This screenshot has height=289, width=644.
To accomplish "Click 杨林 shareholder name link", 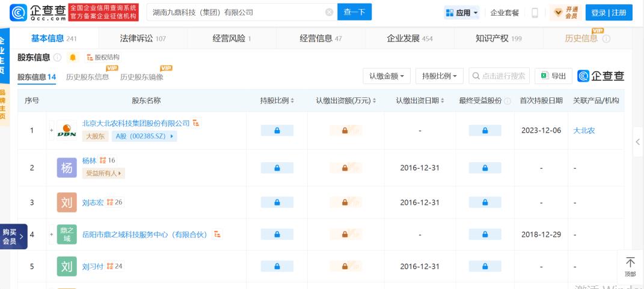I will 89,160.
